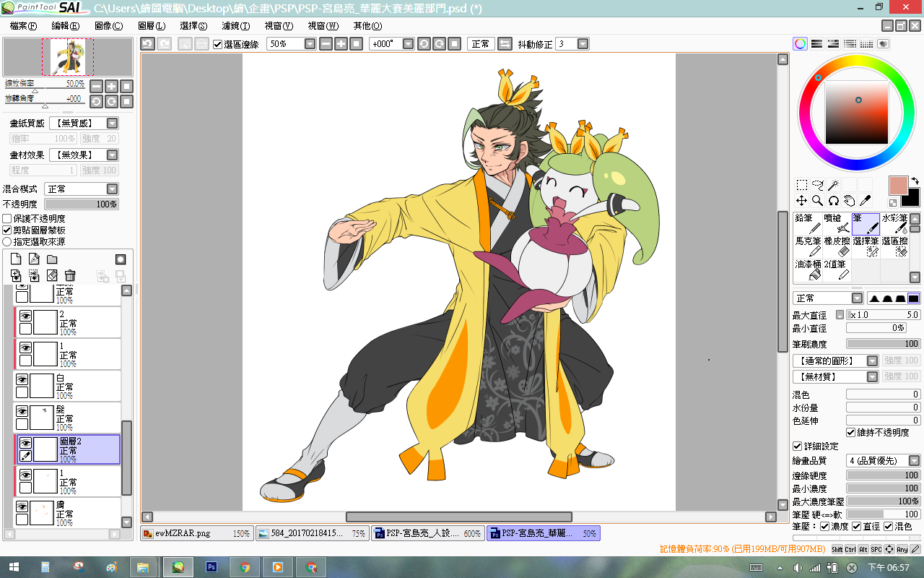Clear the layer with eraser icon
The height and width of the screenshot is (578, 924).
(x=52, y=275)
